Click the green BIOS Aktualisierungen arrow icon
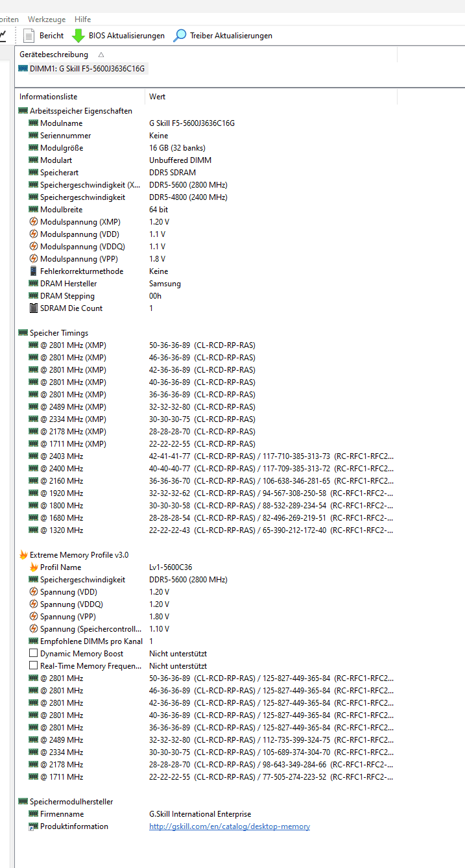The height and width of the screenshot is (868, 465). coord(78,36)
